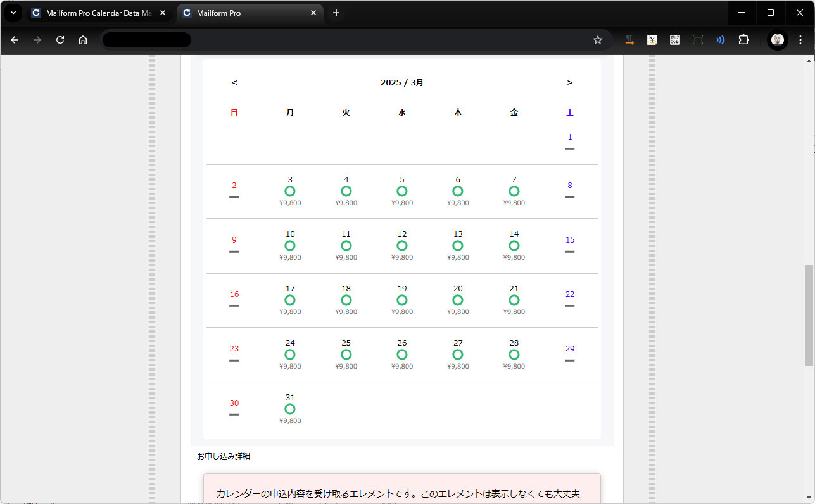Go to next month with > arrow
815x504 pixels.
569,82
